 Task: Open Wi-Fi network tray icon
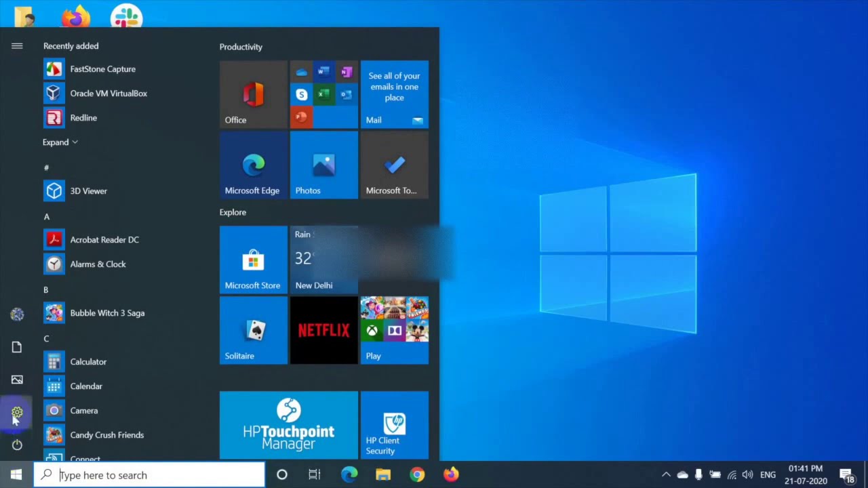[732, 475]
